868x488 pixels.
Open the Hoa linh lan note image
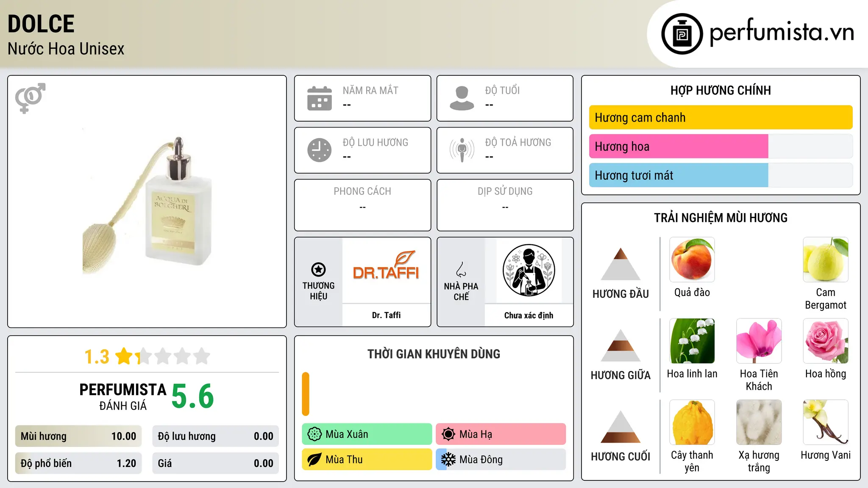click(x=692, y=341)
